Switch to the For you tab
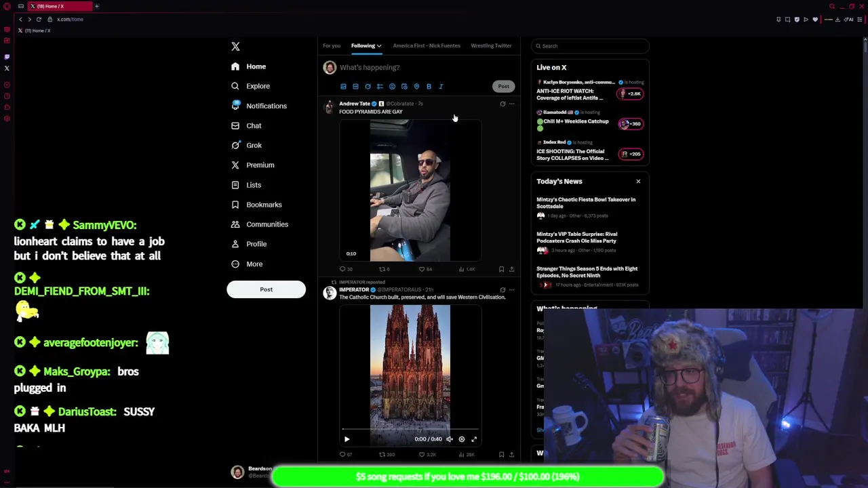Viewport: 868px width, 488px height. [x=332, y=45]
